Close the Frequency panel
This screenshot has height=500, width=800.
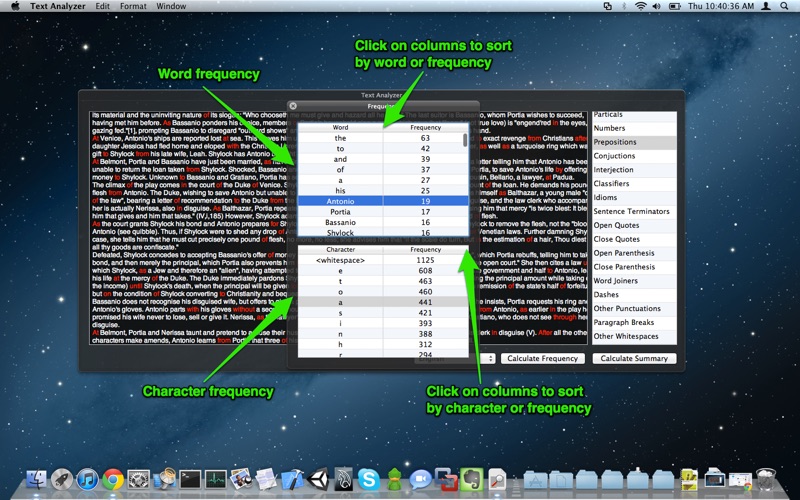pos(293,106)
